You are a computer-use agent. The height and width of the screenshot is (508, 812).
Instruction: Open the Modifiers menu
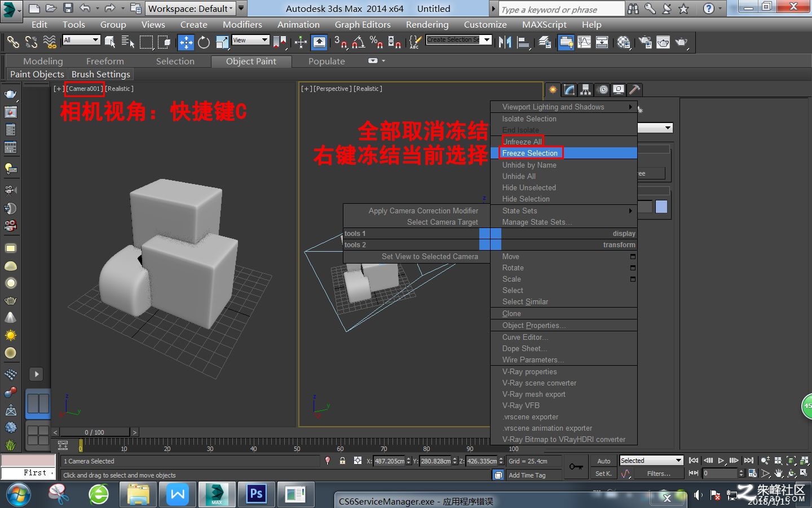242,24
